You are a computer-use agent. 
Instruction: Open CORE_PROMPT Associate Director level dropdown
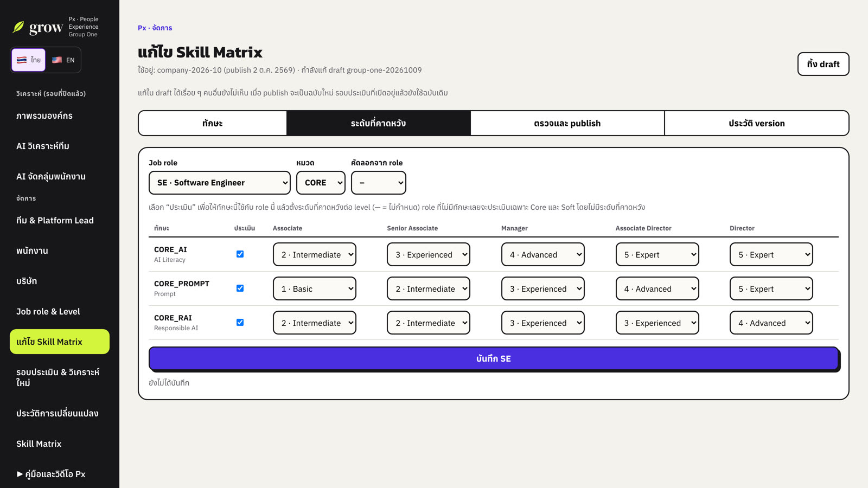point(658,288)
